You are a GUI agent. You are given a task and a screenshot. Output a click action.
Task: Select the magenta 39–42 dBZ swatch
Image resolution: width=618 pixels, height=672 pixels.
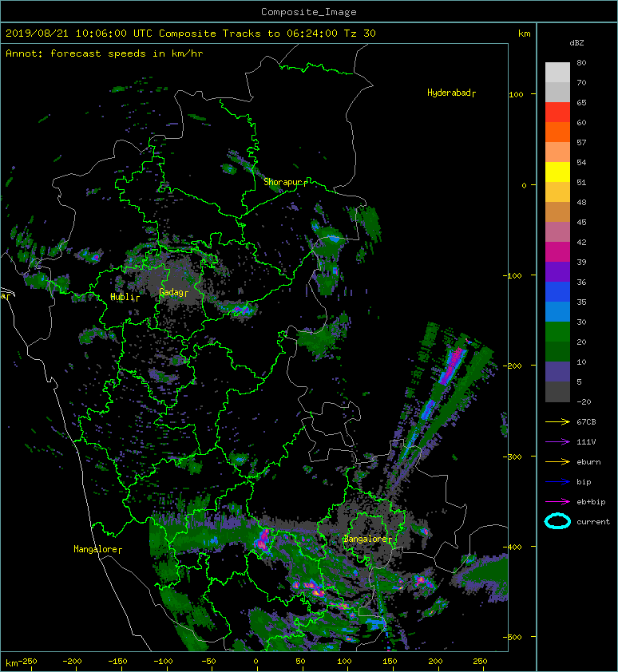557,252
